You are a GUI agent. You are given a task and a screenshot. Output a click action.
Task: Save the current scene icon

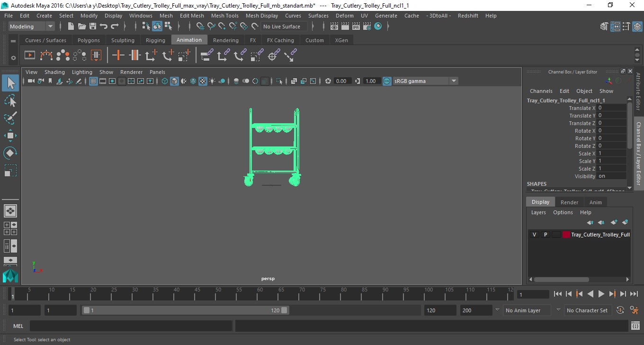click(x=93, y=27)
